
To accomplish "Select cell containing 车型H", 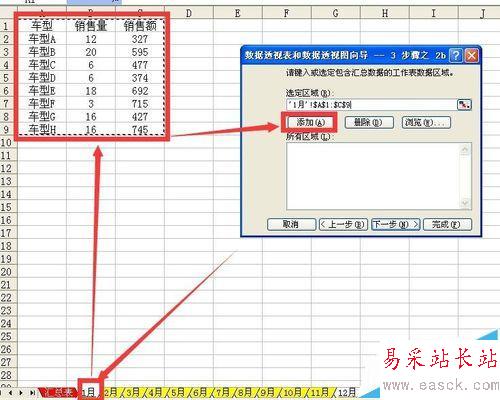I will pos(42,129).
